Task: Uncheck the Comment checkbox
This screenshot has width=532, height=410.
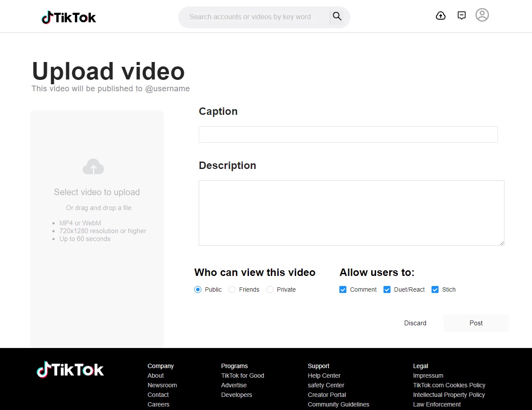Action: (x=343, y=289)
